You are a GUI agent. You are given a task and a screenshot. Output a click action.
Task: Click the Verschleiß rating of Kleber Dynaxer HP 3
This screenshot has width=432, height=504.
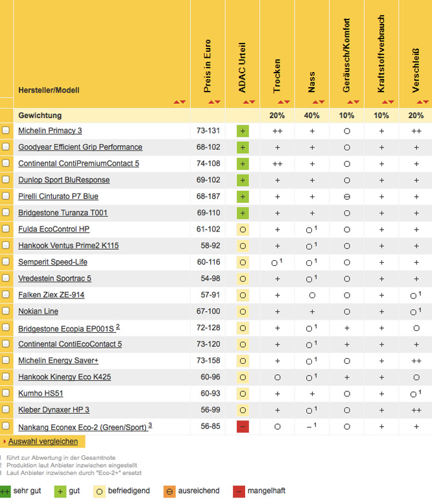click(416, 410)
